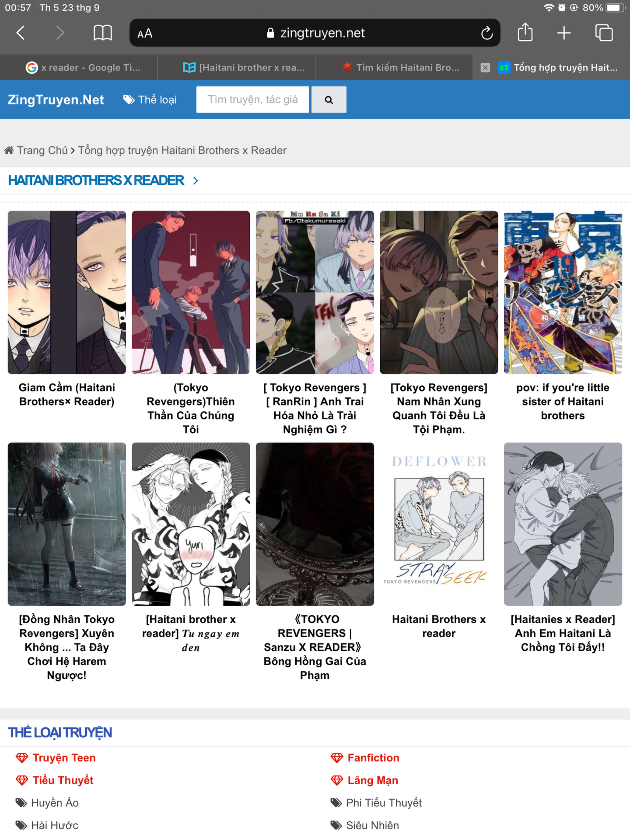Image resolution: width=630 pixels, height=840 pixels.
Task: Expand the Haitani Brothers X Reader chevron
Action: point(196,181)
